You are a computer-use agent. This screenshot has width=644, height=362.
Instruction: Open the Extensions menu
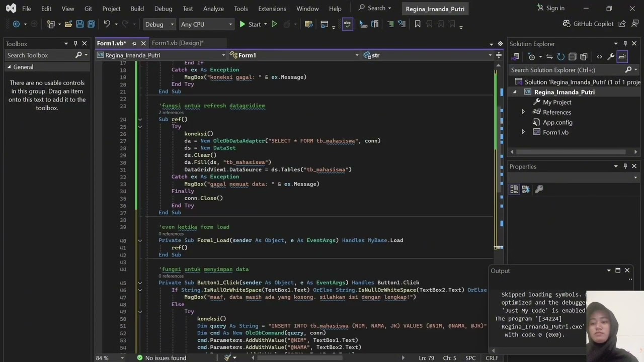tap(272, 9)
